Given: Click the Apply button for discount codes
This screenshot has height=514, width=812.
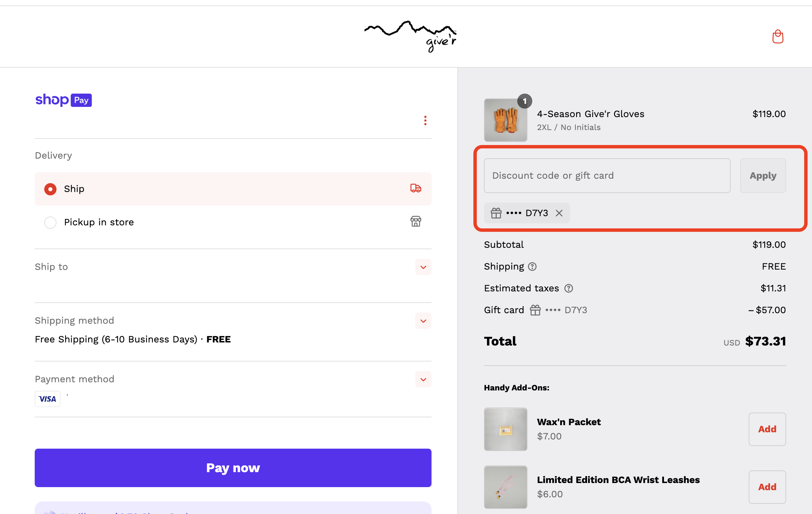Looking at the screenshot, I should (763, 175).
